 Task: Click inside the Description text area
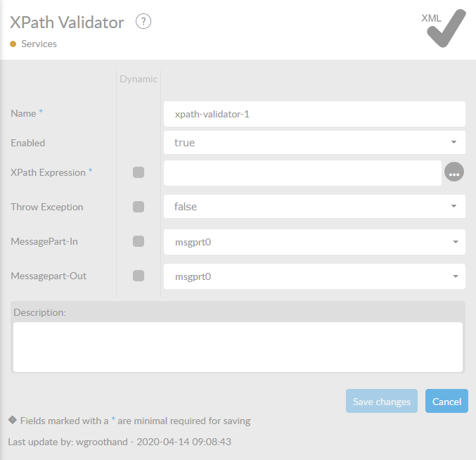click(x=238, y=346)
